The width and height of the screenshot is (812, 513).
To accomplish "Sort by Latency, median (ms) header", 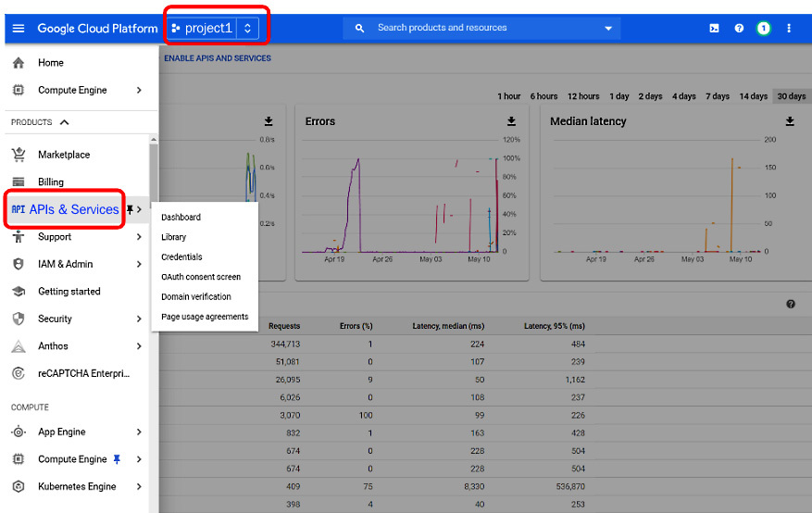I will (448, 326).
